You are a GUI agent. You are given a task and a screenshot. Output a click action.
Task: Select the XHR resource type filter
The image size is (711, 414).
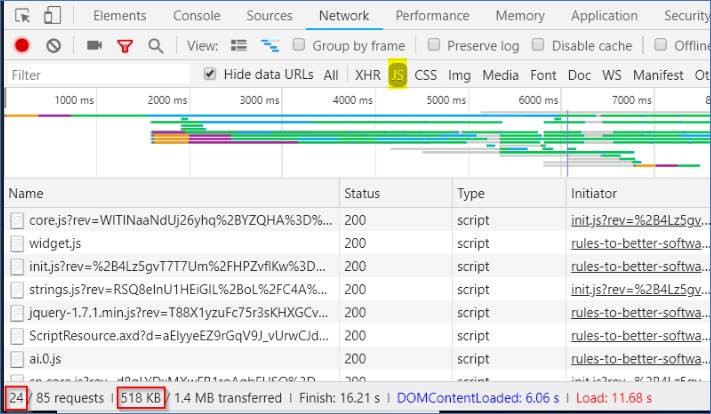click(x=367, y=75)
